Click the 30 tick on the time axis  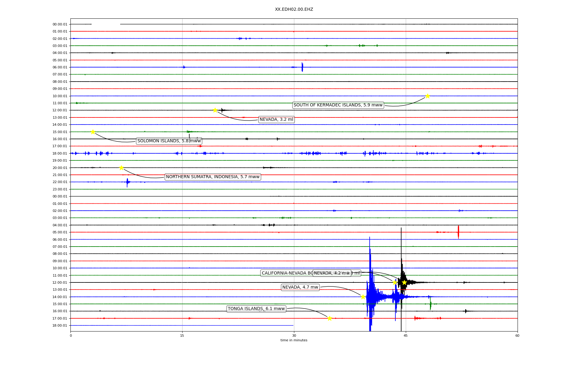click(294, 335)
